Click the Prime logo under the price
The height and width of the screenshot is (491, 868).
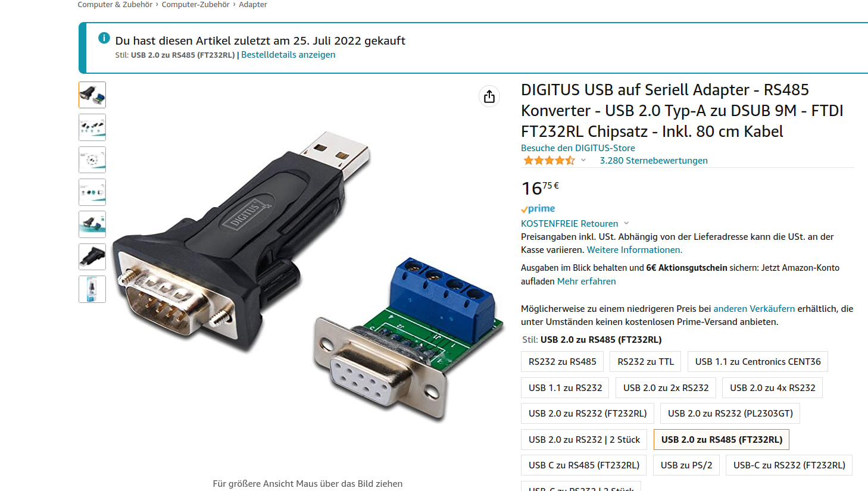538,209
